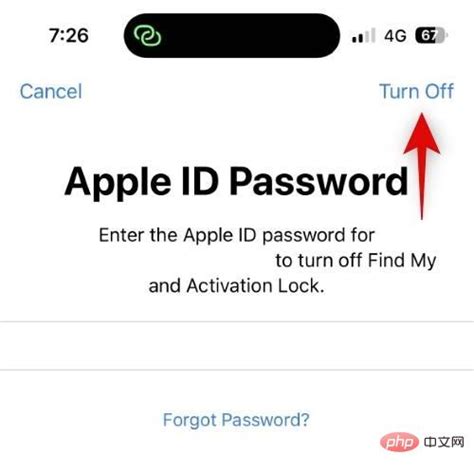This screenshot has height=473, width=474.
Task: Tap the "to turn off Find My" text
Action: click(x=356, y=260)
